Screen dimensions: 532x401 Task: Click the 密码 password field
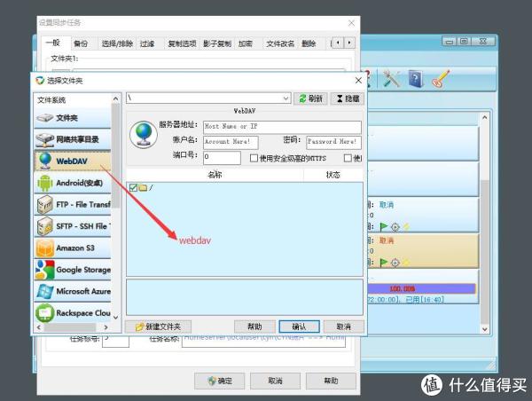point(334,142)
